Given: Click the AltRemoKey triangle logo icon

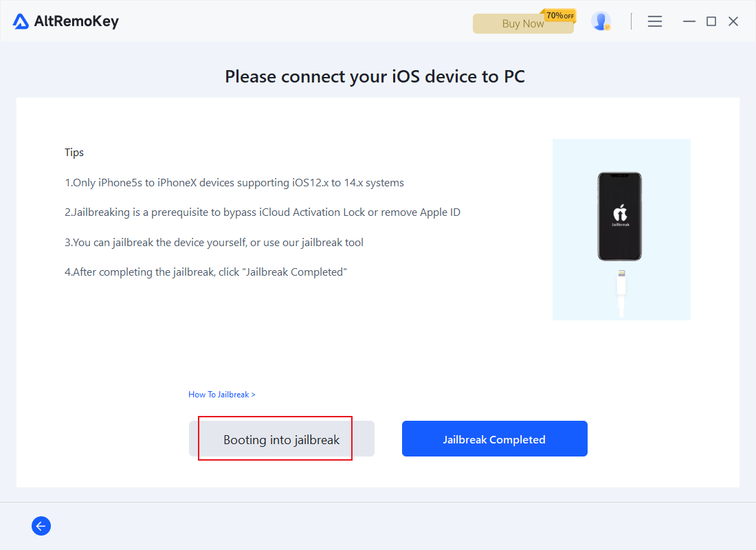Looking at the screenshot, I should pos(21,22).
